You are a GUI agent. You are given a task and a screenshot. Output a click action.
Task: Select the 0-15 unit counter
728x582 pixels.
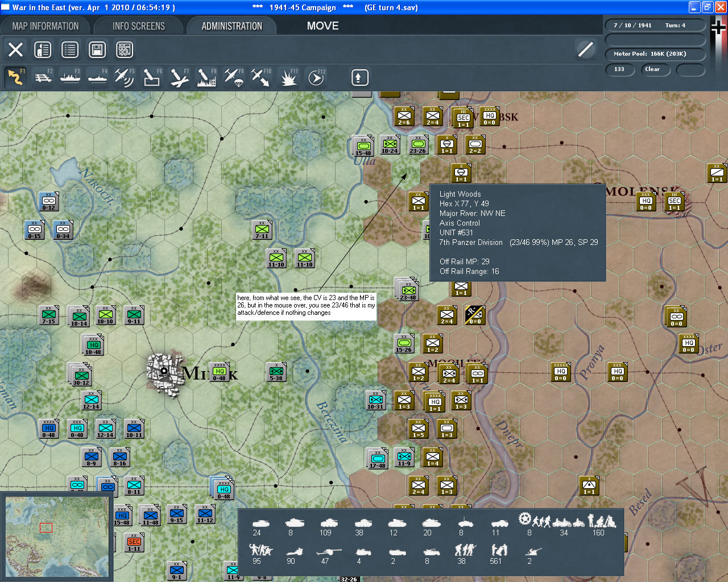pos(35,230)
